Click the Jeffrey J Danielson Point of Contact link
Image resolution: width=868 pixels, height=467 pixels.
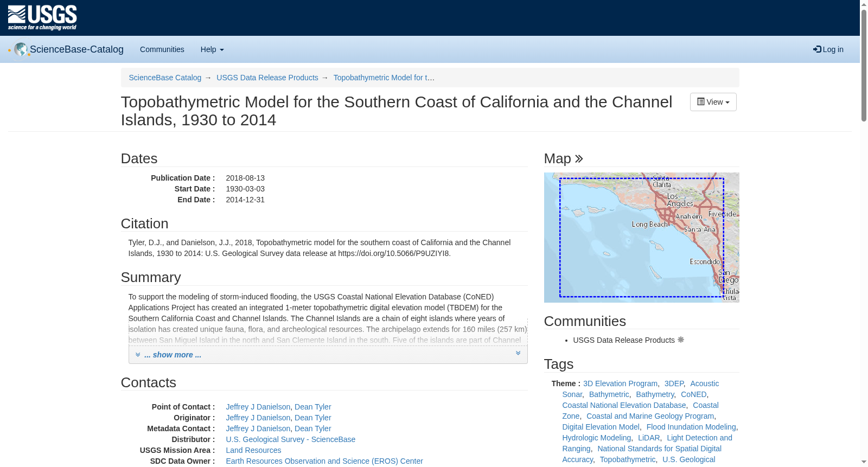258,407
